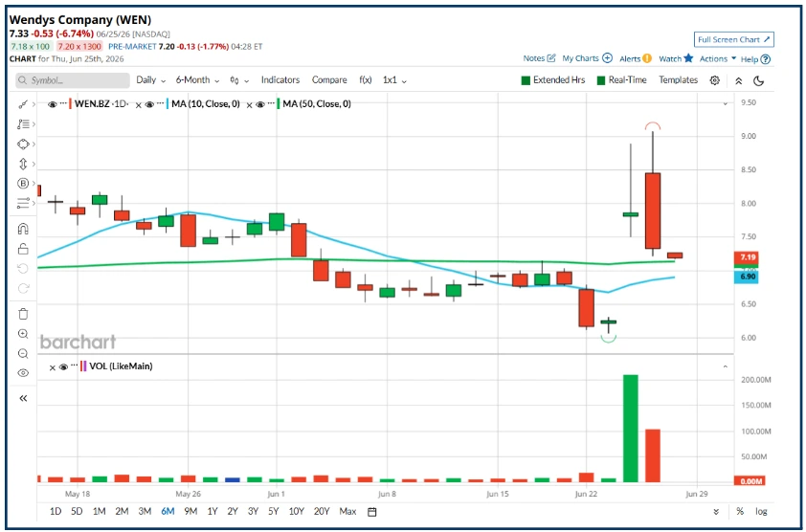Open the Indicators menu
The height and width of the screenshot is (532, 806).
coord(280,80)
